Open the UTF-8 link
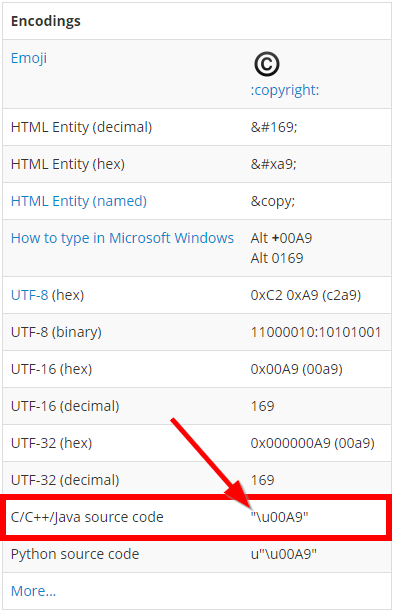Viewport: 395px width, 610px height. click(x=30, y=295)
